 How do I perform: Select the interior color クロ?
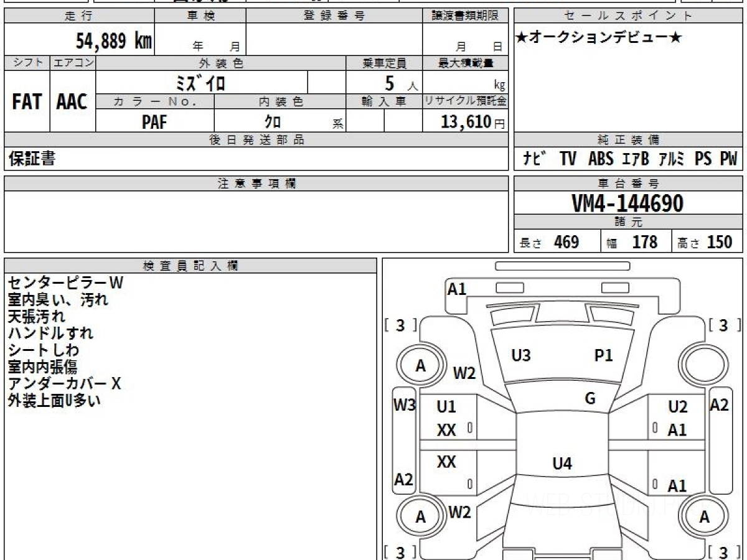pos(273,122)
